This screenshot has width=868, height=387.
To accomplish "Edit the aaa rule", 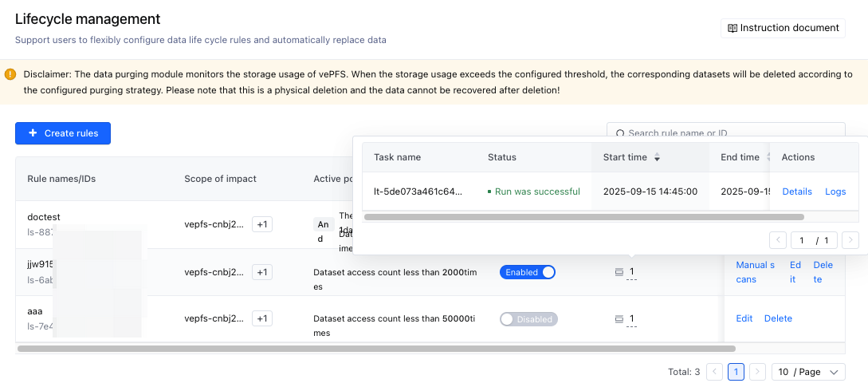I will click(744, 318).
